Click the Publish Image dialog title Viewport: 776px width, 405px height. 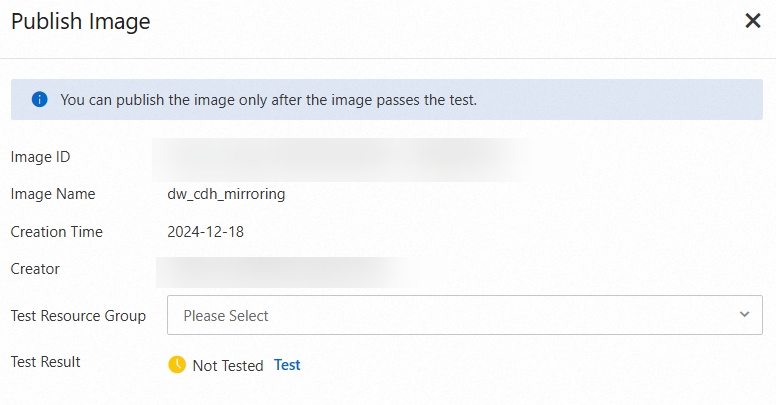pyautogui.click(x=80, y=21)
